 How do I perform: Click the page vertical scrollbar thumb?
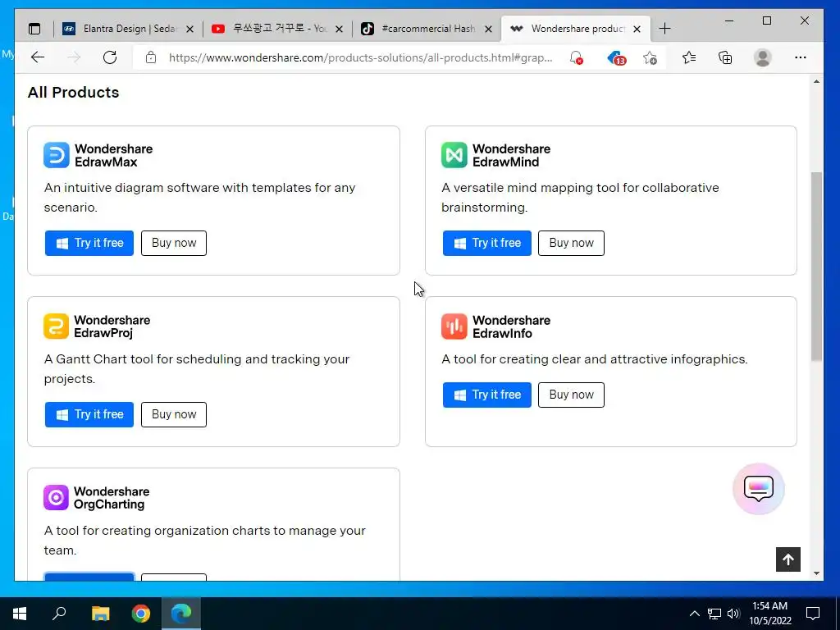click(x=816, y=267)
